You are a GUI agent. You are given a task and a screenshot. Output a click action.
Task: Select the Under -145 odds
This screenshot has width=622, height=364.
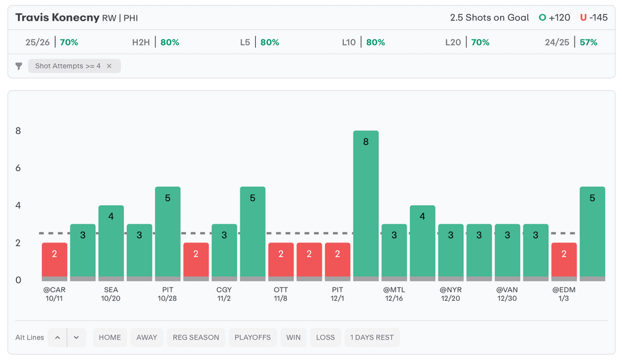click(593, 18)
